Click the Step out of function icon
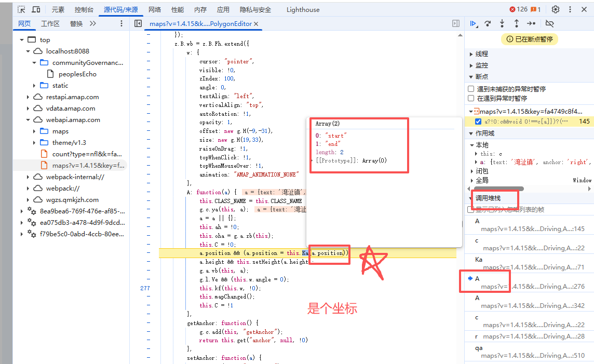The width and height of the screenshot is (594, 364). pyautogui.click(x=517, y=23)
